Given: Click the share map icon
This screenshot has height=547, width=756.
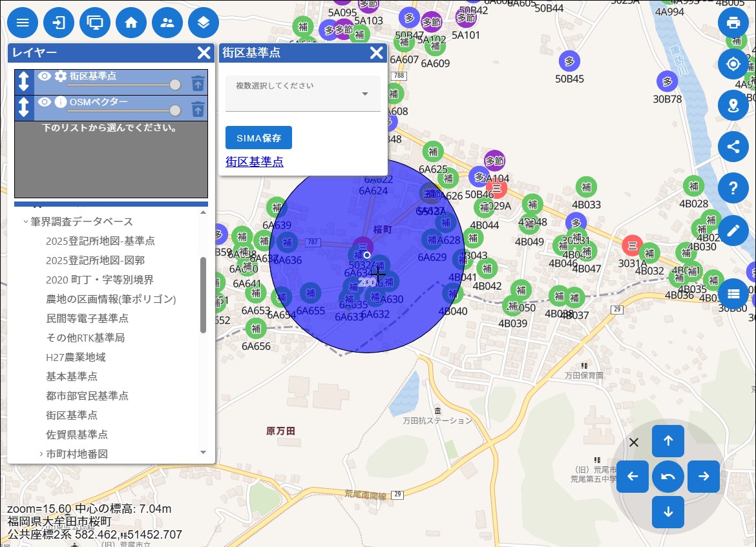Looking at the screenshot, I should pyautogui.click(x=733, y=146).
